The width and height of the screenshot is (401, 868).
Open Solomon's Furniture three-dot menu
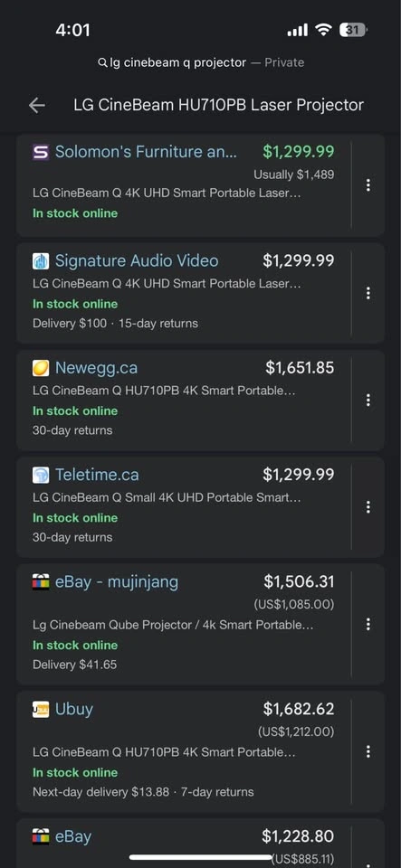click(368, 185)
